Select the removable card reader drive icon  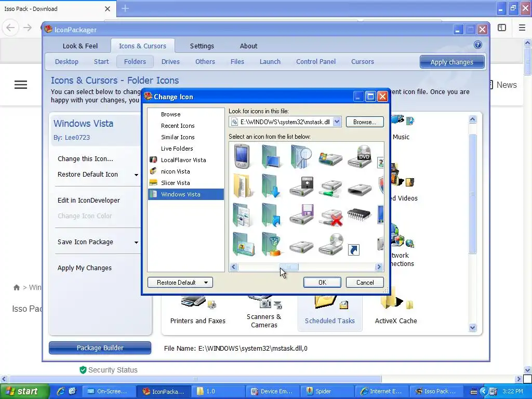pos(360,189)
